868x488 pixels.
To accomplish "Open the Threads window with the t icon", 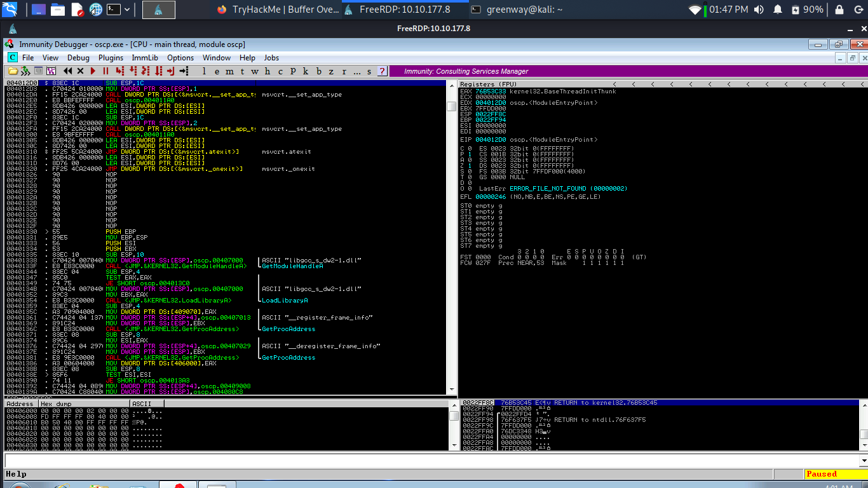I will (x=241, y=71).
